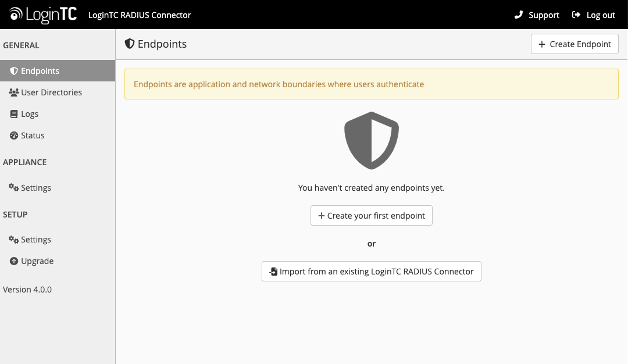Viewport: 628px width, 364px height.
Task: Open Settings under SETUP
Action: (58, 240)
